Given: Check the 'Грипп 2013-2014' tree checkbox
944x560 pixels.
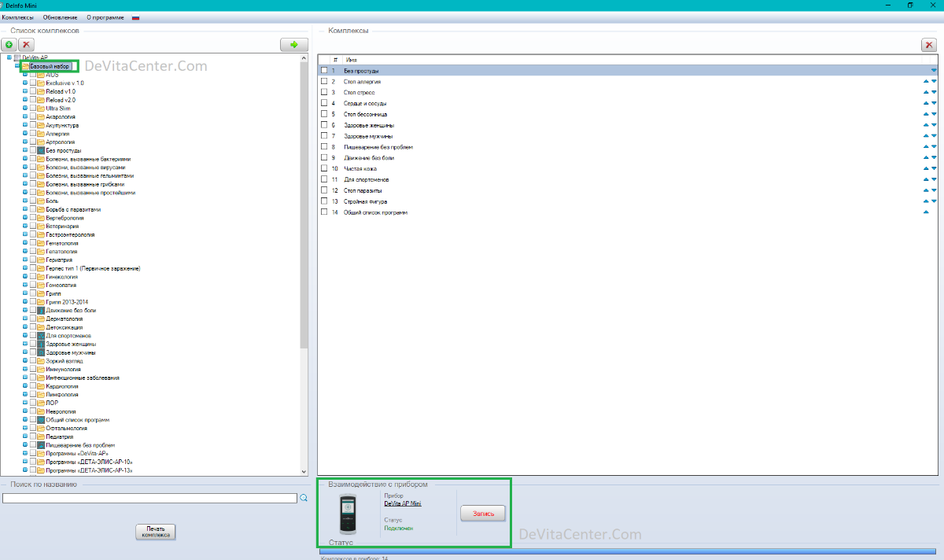Looking at the screenshot, I should click(x=32, y=302).
